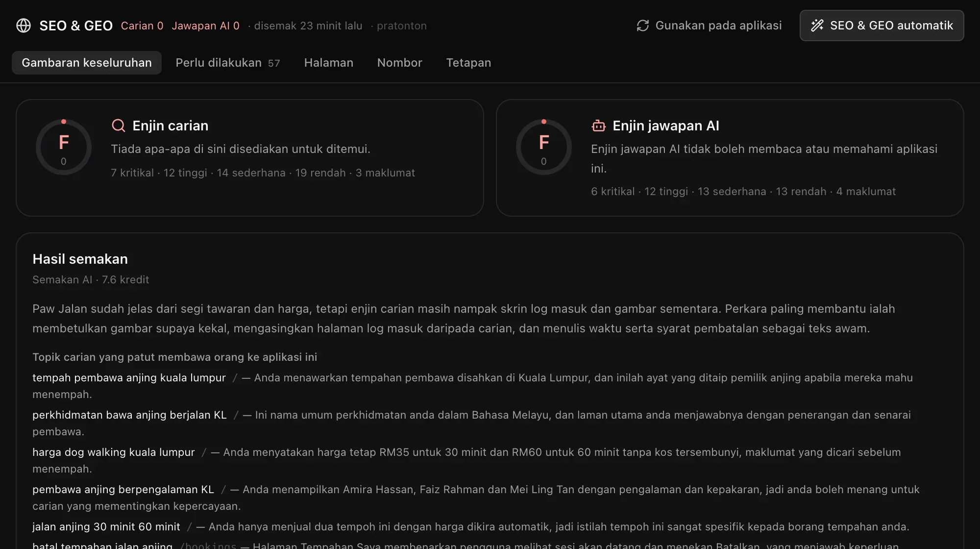Click the pratonton label in header
Viewport: 980px width, 549px height.
pos(402,25)
